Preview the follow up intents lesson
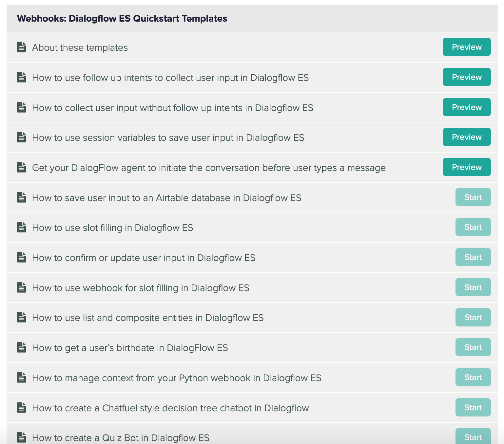The height and width of the screenshot is (444, 504). click(x=467, y=77)
